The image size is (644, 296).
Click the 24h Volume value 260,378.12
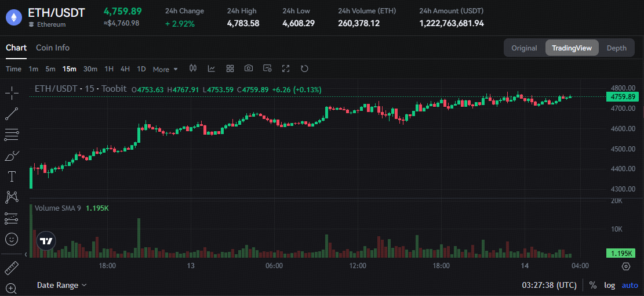[x=359, y=23]
